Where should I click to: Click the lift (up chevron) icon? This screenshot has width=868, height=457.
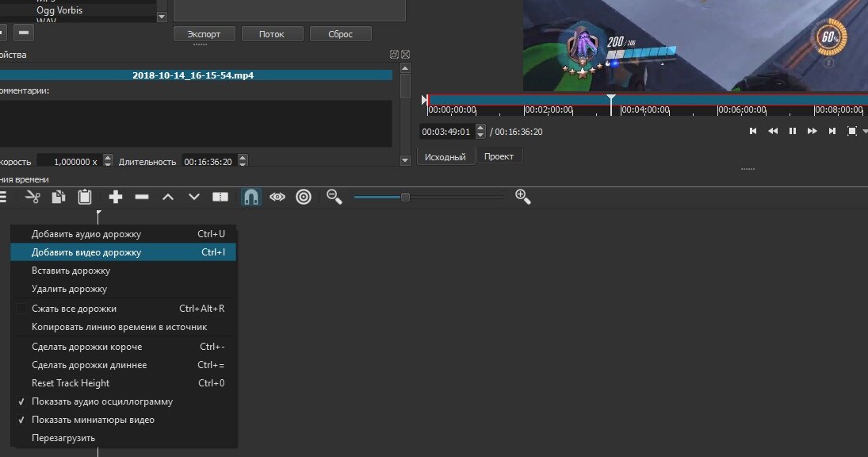point(168,197)
